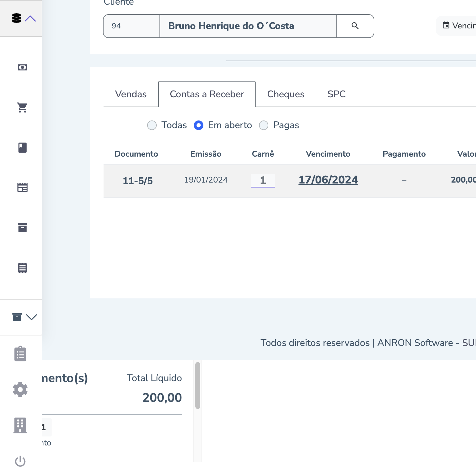
Task: Open the SPC tab
Action: coord(336,94)
